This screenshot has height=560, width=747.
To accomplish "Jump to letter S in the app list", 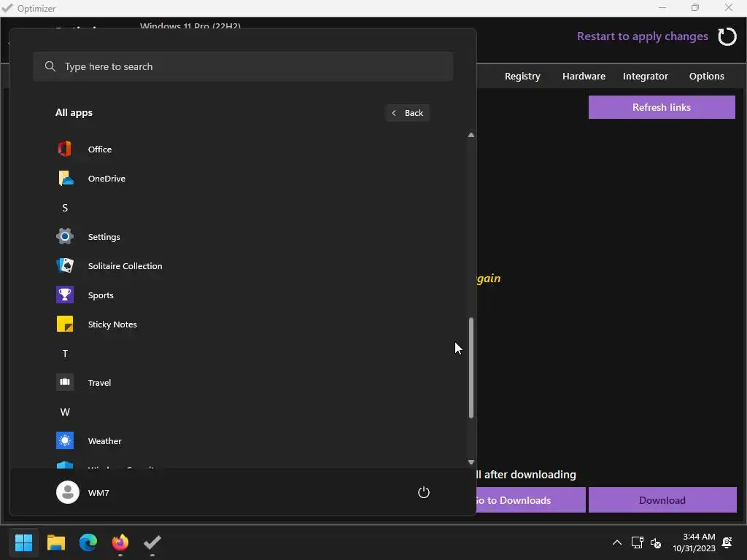I will (x=65, y=208).
